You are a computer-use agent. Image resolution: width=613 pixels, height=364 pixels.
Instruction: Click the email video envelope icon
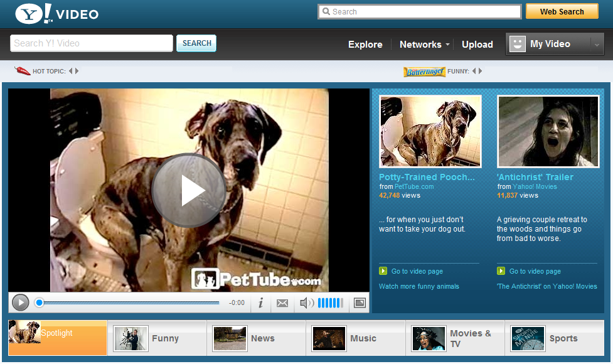(x=282, y=302)
